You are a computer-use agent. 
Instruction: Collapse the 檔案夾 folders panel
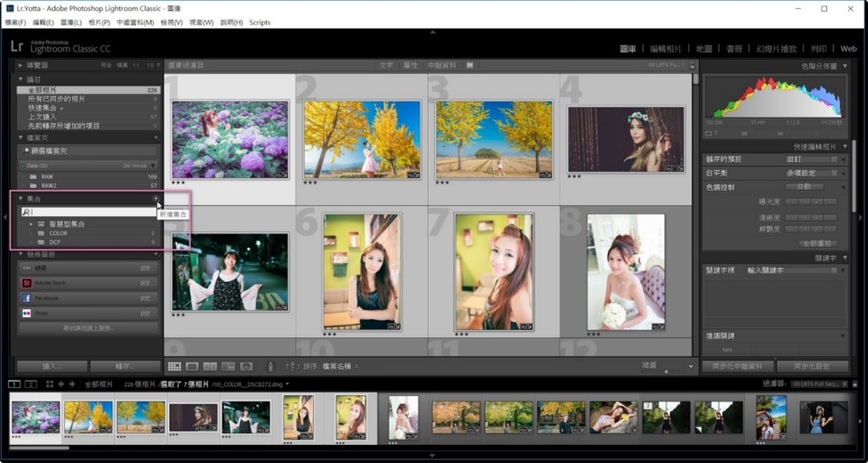(x=21, y=137)
